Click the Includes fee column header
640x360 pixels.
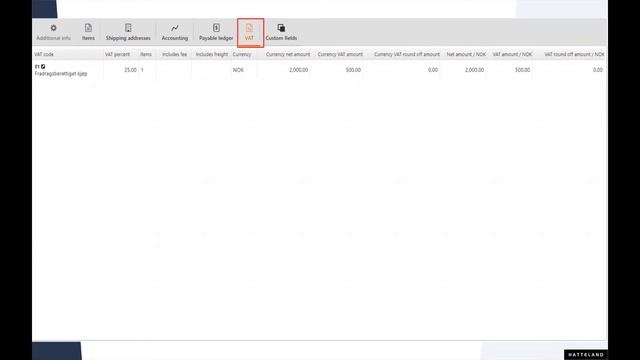[174, 54]
